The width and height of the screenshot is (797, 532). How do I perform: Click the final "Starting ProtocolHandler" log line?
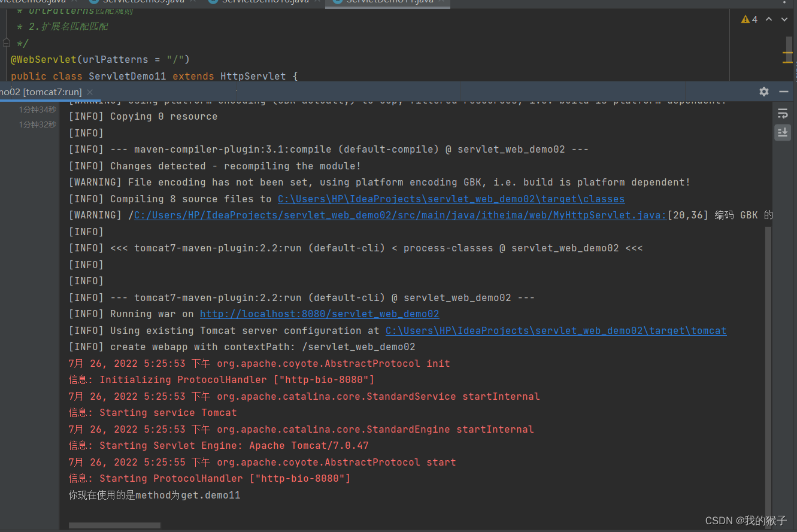tap(210, 479)
